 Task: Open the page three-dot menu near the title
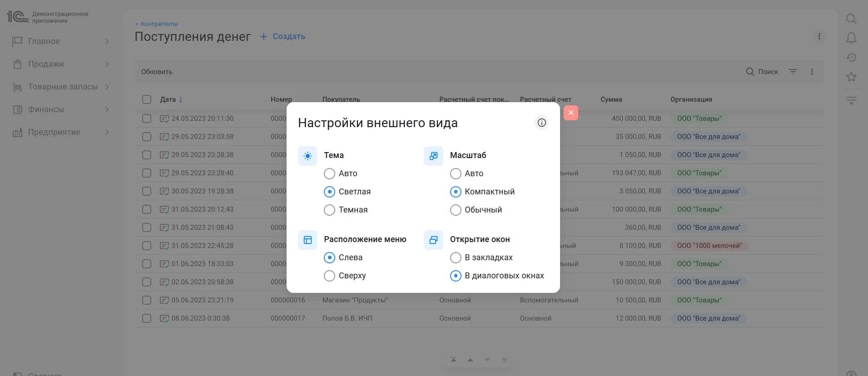[x=819, y=36]
